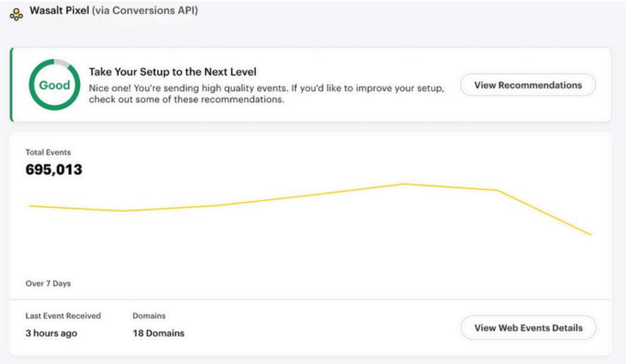Open the 18 Domains value
Image resolution: width=626 pixels, height=364 pixels.
[159, 333]
